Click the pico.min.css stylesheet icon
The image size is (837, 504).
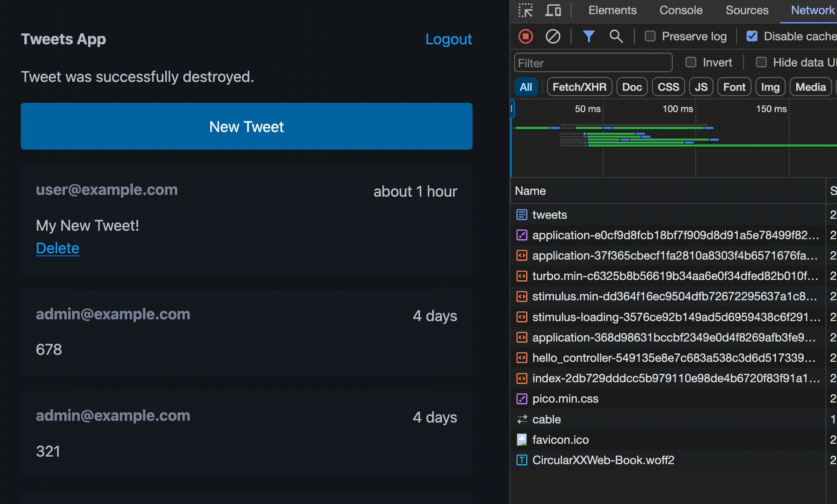(x=522, y=399)
